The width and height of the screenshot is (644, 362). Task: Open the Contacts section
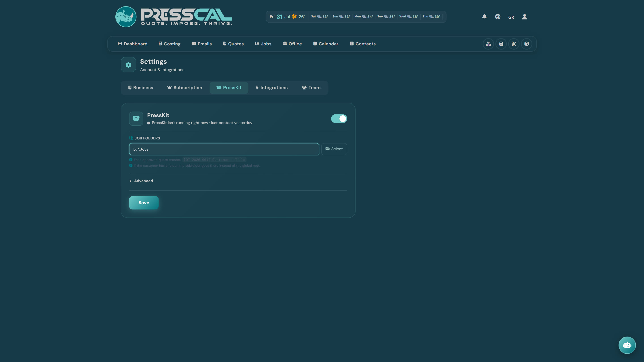click(x=362, y=44)
